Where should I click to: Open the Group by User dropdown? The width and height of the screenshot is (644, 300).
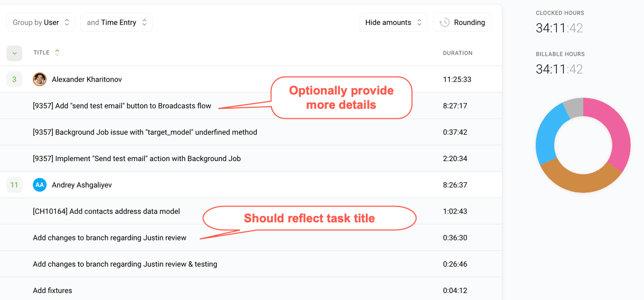click(41, 23)
